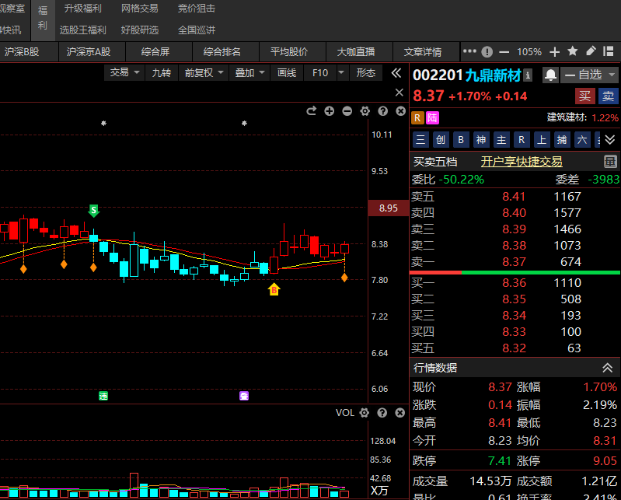Switch to 综合屏 tab
621x500 pixels.
click(158, 52)
